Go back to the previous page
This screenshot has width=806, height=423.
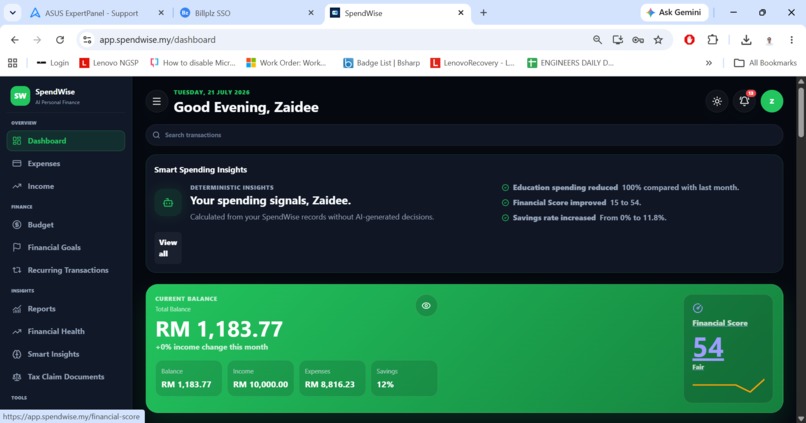coord(15,40)
